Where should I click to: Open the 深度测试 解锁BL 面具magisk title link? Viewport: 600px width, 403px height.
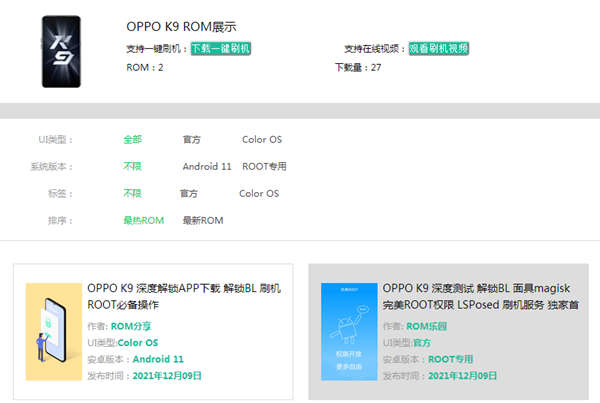(480, 295)
